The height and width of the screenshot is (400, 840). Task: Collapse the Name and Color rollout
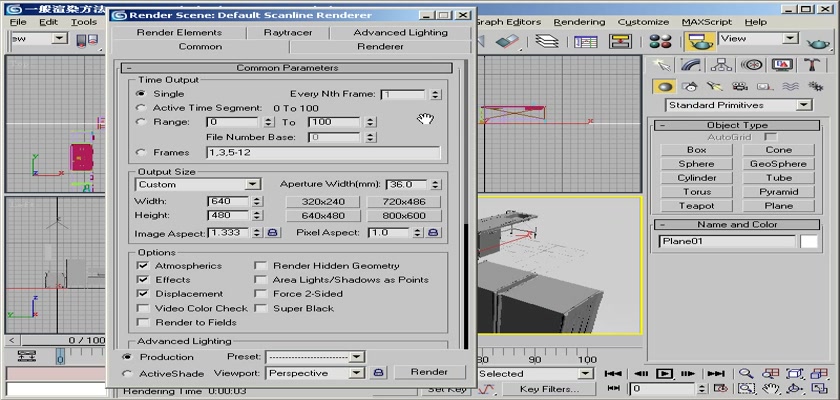click(737, 224)
